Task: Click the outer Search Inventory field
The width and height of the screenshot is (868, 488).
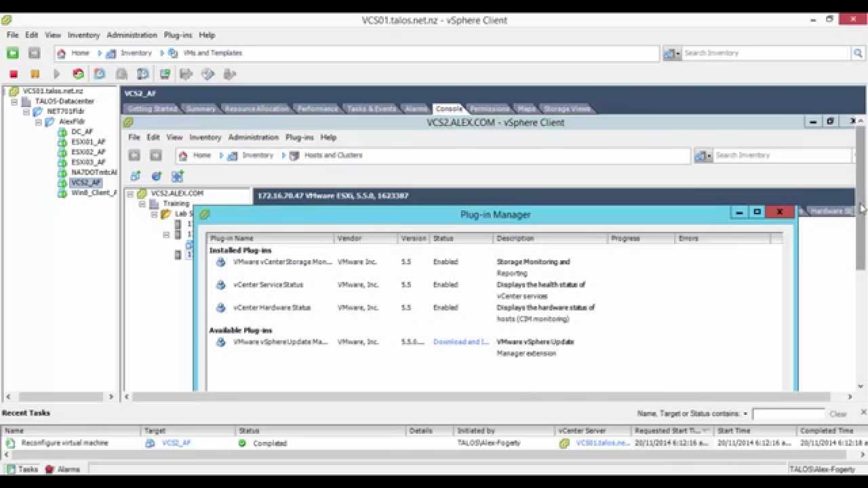Action: (767, 53)
